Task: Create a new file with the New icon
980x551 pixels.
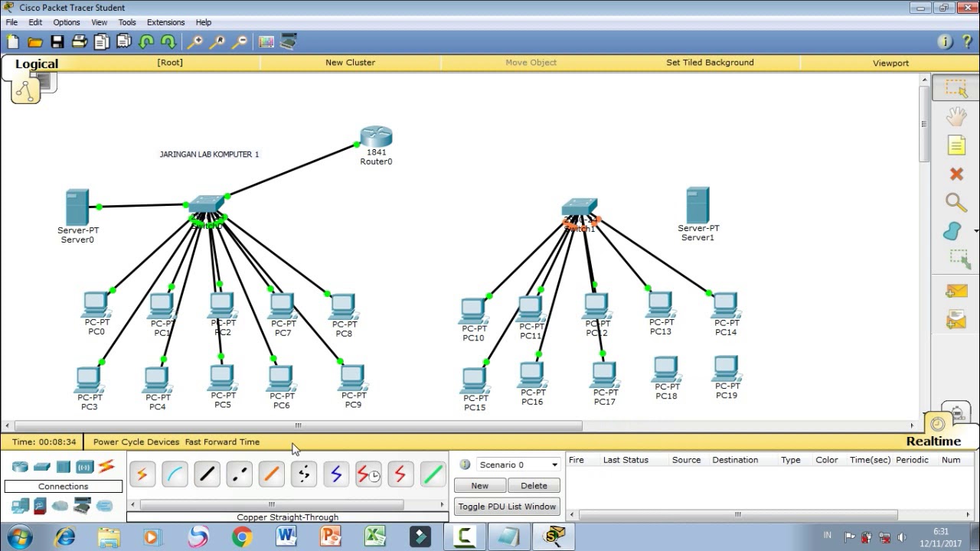Action: [x=13, y=42]
